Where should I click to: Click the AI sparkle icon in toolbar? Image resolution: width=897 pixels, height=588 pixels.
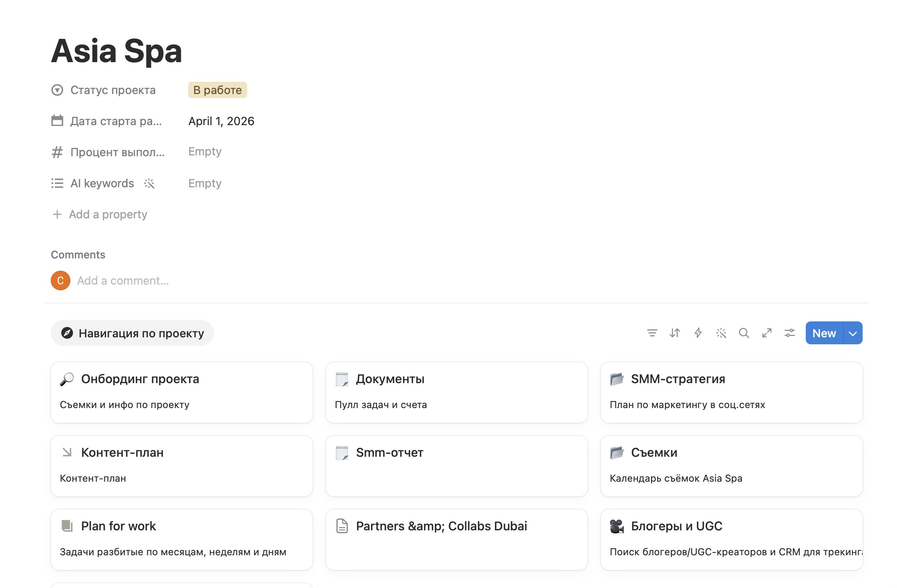[721, 333]
